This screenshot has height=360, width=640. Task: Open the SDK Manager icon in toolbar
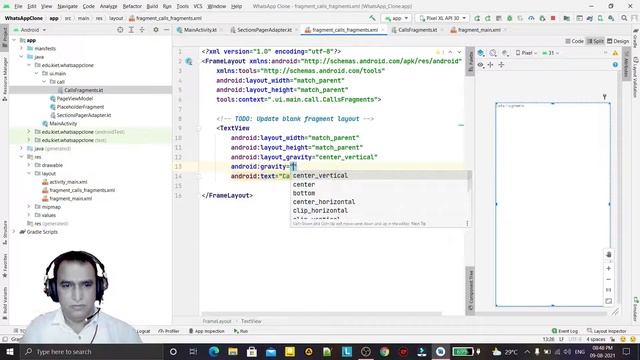click(611, 18)
